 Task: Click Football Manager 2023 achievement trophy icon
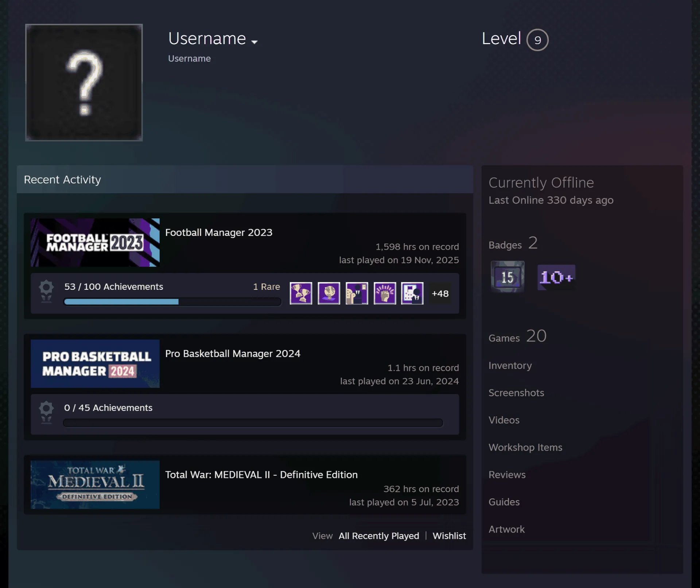(46, 291)
